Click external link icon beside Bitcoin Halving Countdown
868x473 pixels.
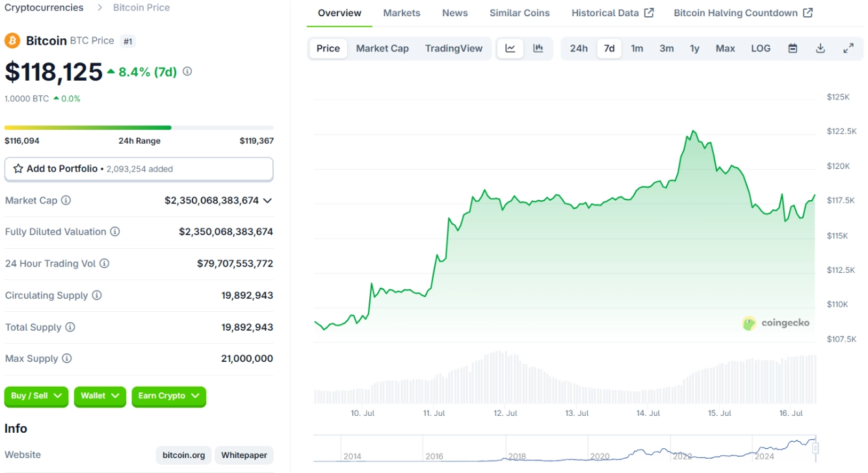click(808, 12)
